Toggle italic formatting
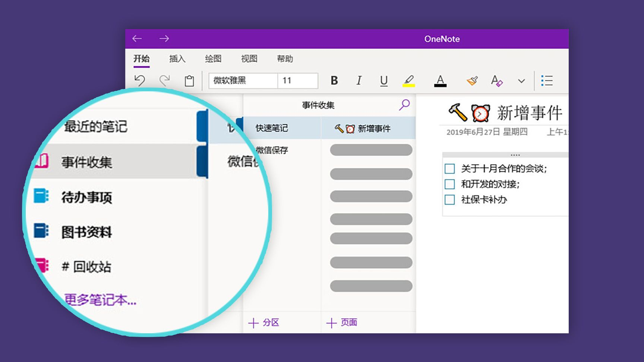 click(359, 80)
